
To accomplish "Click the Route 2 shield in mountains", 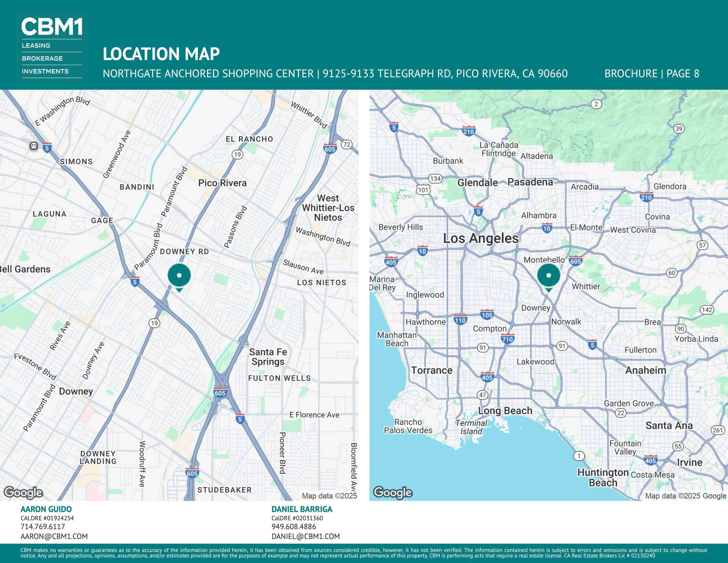I will (596, 104).
